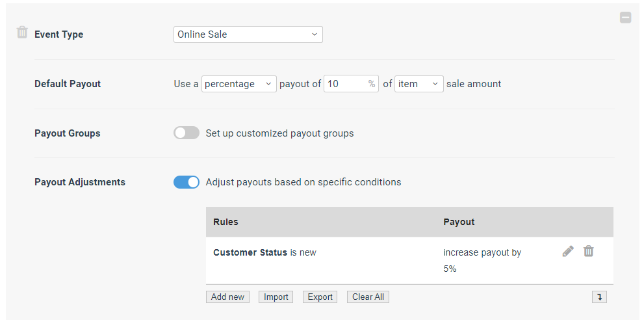This screenshot has width=644, height=320.
Task: Open the item sale amount dropdown
Action: [419, 84]
